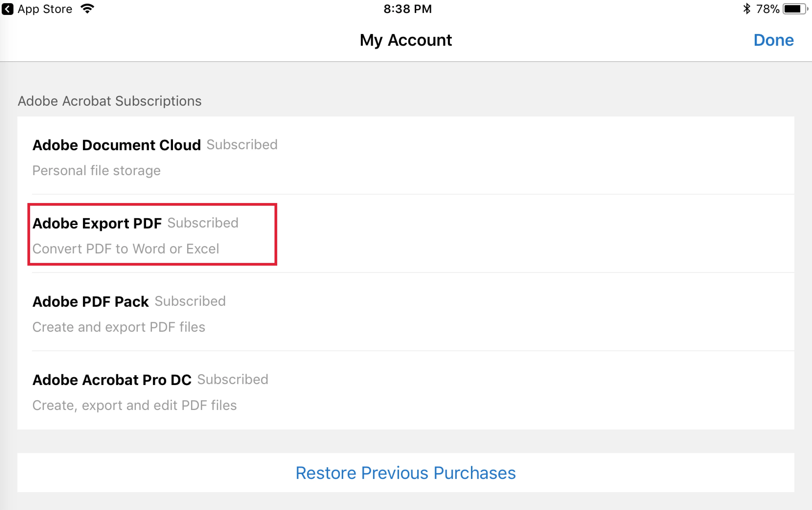Tap Subscribed label beside Adobe PDF Pack
Viewport: 812px width, 510px height.
point(190,301)
